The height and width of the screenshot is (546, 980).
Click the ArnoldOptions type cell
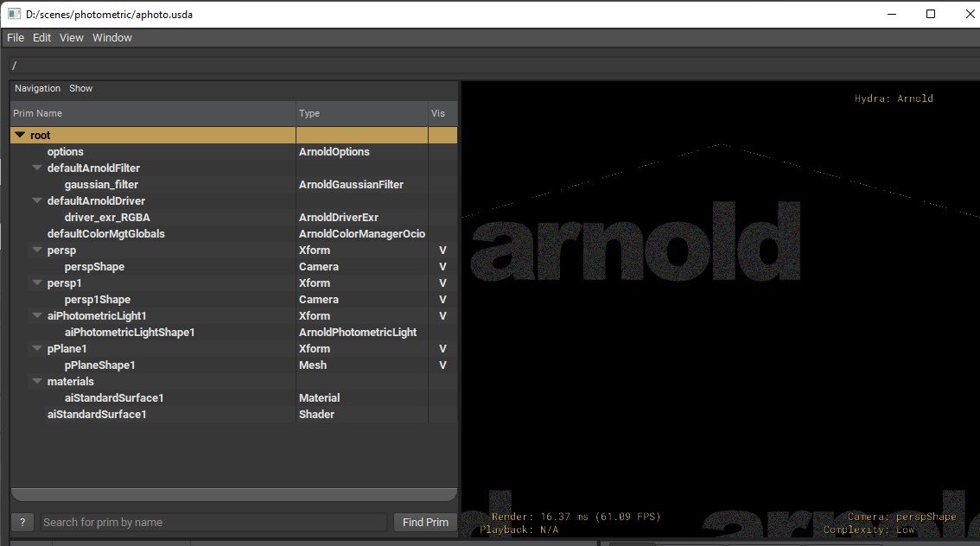334,152
